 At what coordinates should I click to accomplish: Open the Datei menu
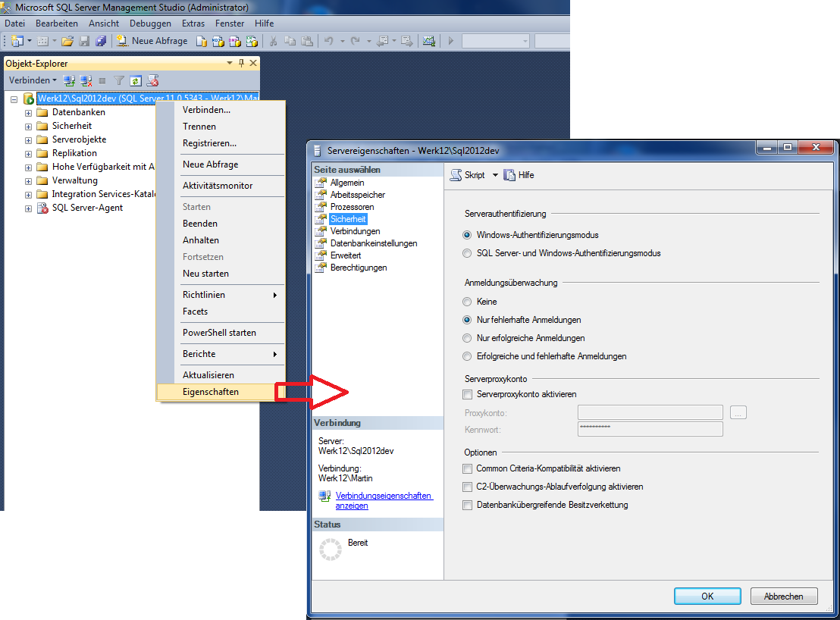[15, 23]
